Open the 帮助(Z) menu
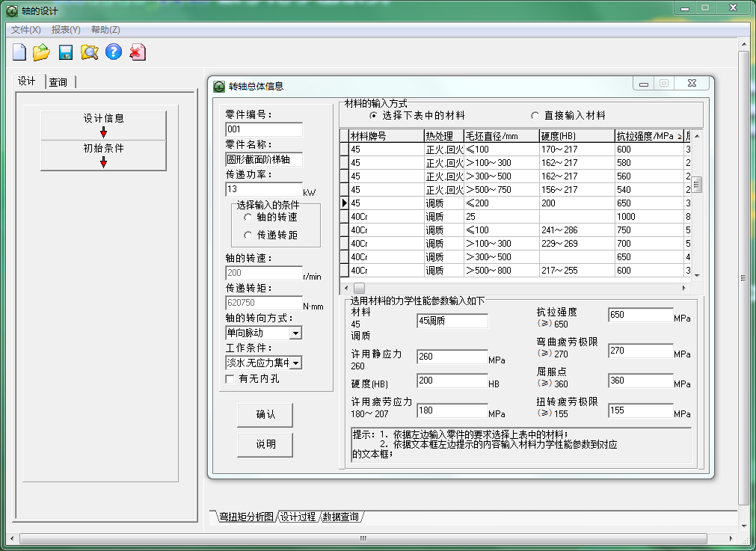 click(x=105, y=30)
